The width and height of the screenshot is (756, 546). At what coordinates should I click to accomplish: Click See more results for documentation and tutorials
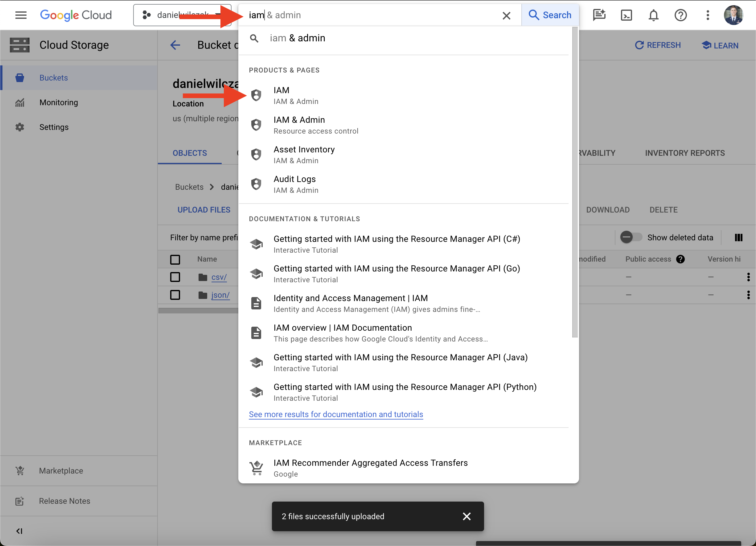(x=336, y=414)
